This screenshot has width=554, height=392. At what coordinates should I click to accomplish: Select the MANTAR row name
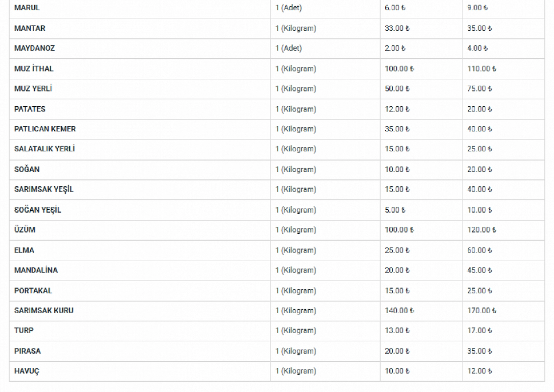coord(30,28)
